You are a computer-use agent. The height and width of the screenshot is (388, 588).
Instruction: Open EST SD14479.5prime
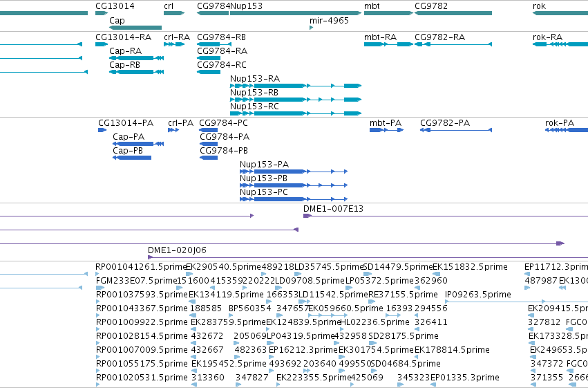click(x=398, y=267)
